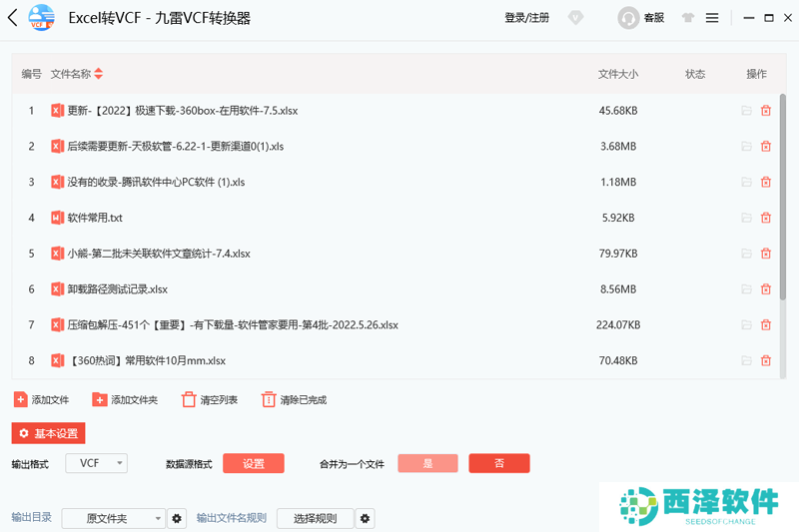The height and width of the screenshot is (532, 799).
Task: Clear the list with 清空列表
Action: click(210, 399)
